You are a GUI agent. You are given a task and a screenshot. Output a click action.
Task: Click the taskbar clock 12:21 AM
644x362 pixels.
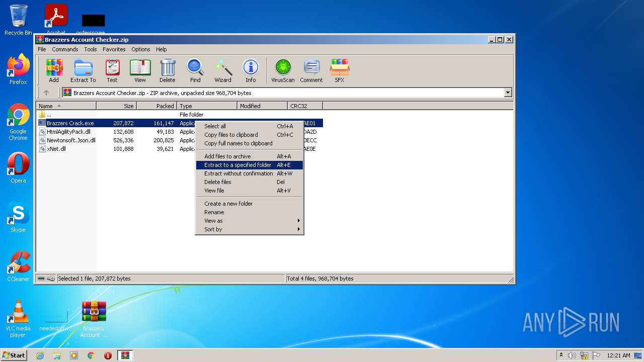(618, 355)
